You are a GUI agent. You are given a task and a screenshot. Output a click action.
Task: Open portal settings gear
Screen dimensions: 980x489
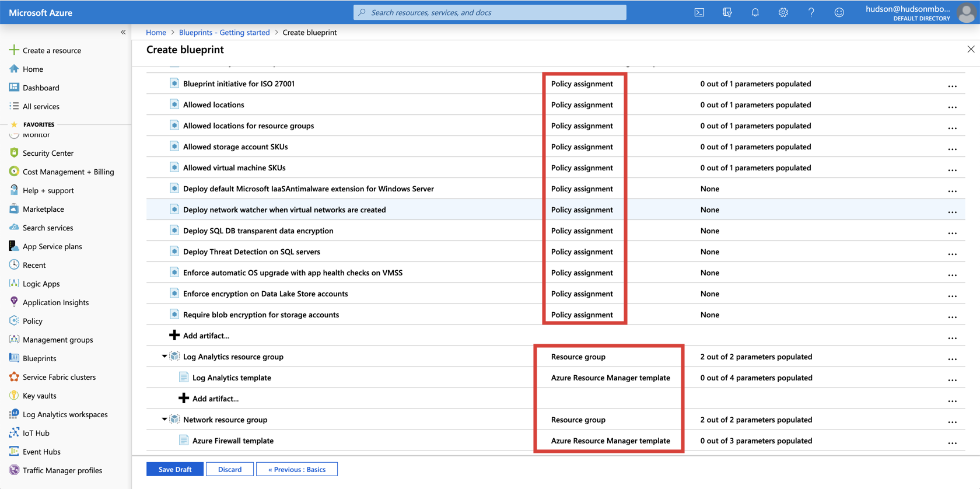click(783, 12)
